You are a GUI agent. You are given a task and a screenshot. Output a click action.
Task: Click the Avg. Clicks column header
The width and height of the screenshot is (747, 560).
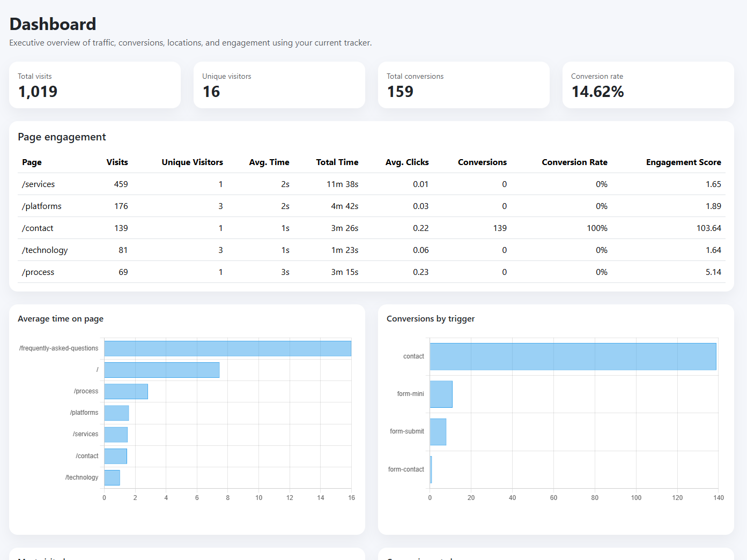coord(406,162)
